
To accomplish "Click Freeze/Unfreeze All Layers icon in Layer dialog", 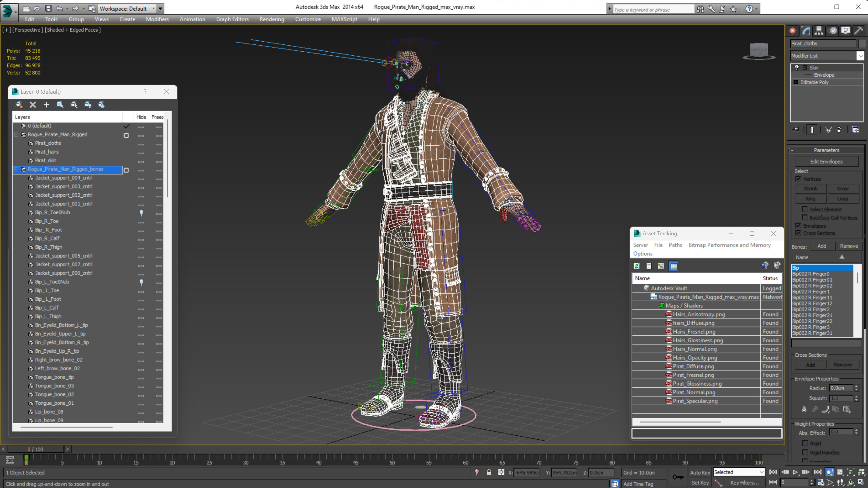I will point(101,105).
